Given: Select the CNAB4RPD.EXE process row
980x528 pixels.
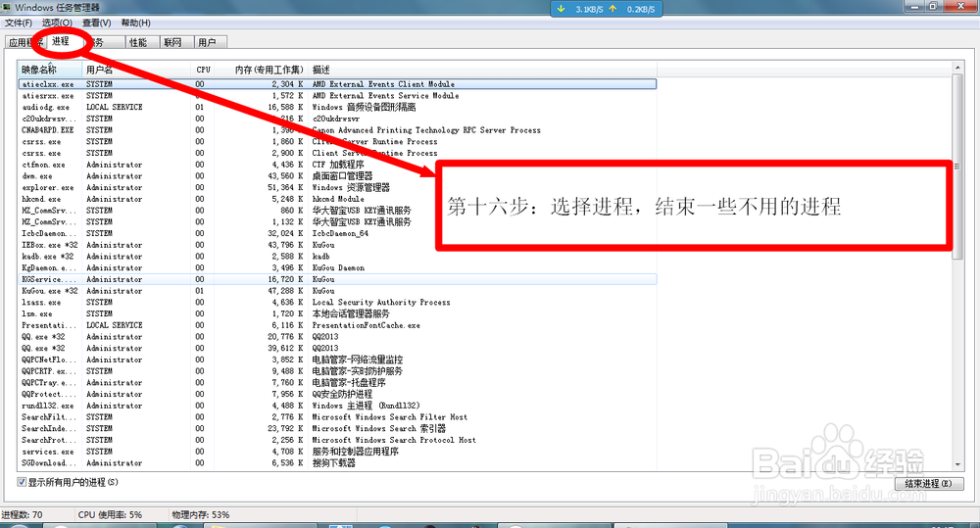Looking at the screenshot, I should click(337, 130).
